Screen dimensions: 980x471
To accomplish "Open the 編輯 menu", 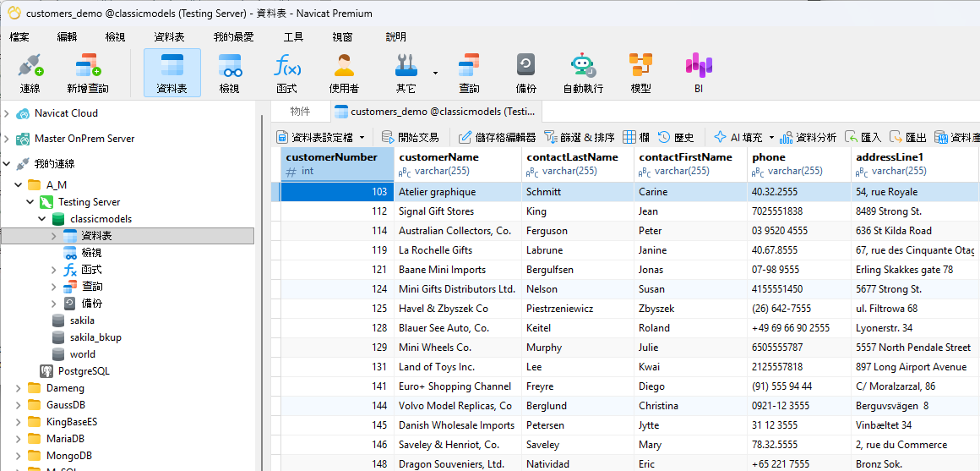I will point(67,37).
